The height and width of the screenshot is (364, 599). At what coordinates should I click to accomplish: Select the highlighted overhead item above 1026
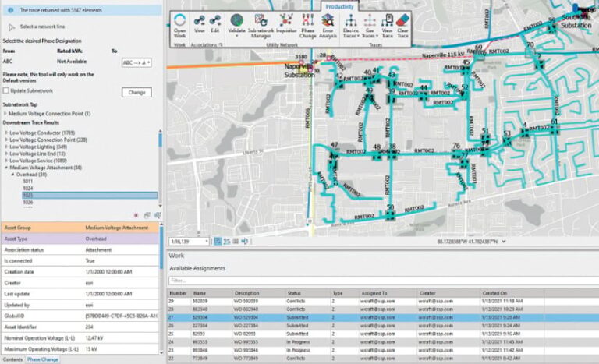click(90, 196)
